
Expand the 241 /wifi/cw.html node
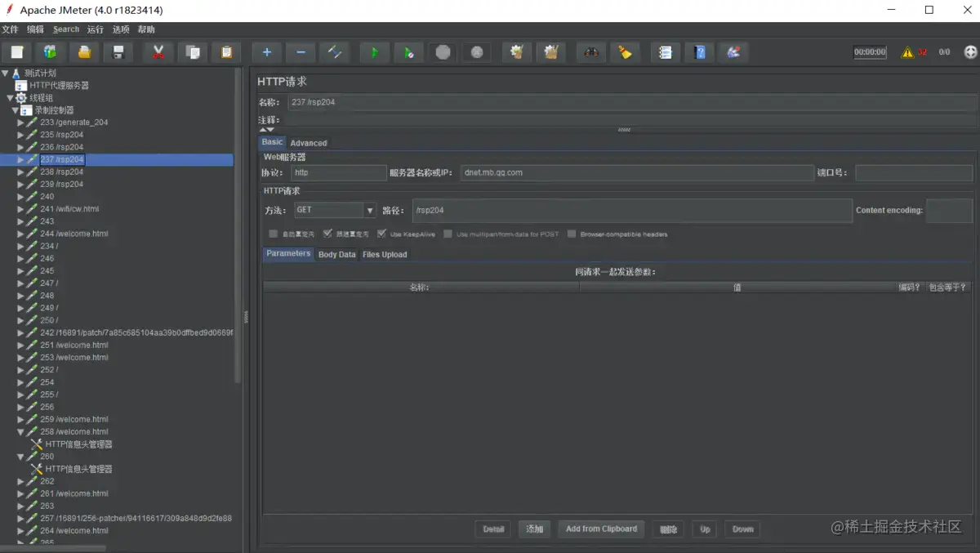tap(20, 209)
